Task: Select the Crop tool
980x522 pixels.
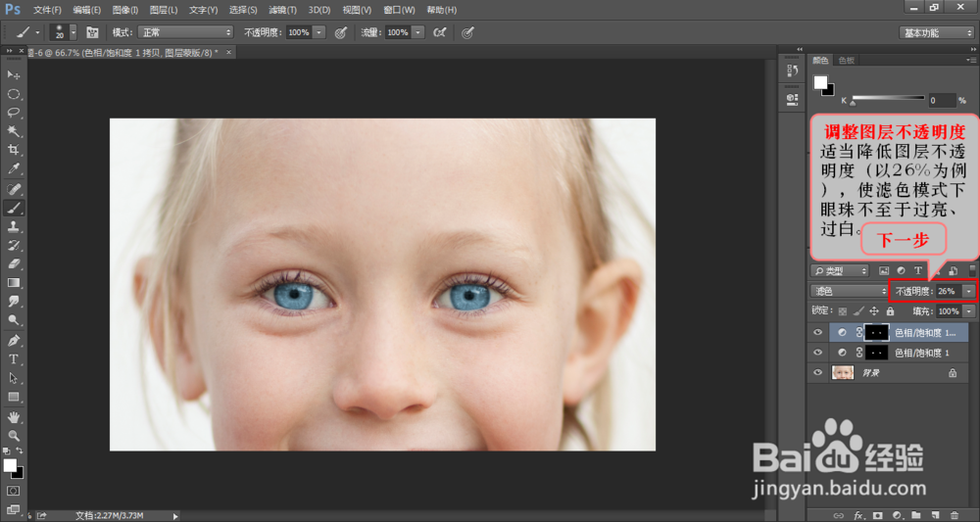Action: pos(13,150)
